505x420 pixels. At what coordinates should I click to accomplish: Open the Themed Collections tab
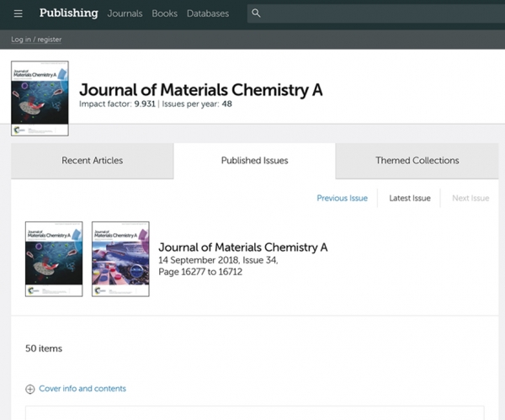pyautogui.click(x=417, y=161)
